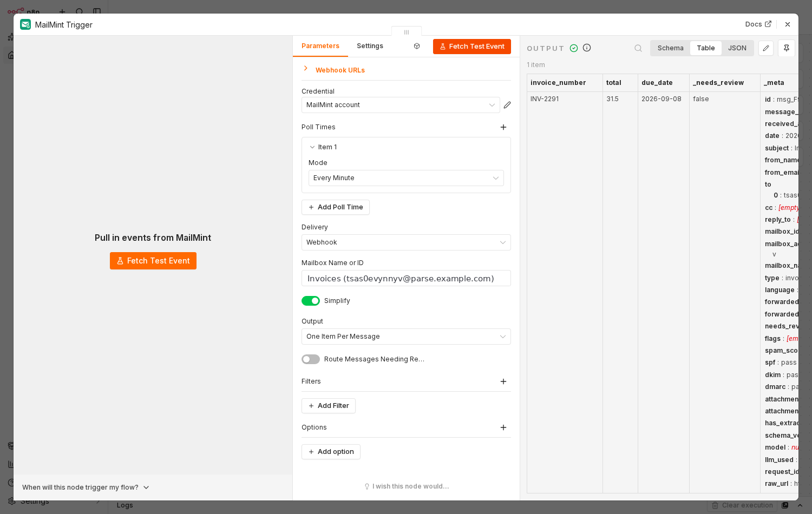The height and width of the screenshot is (514, 812).
Task: Click the orange Fetch Test Event button in header
Action: pyautogui.click(x=472, y=47)
